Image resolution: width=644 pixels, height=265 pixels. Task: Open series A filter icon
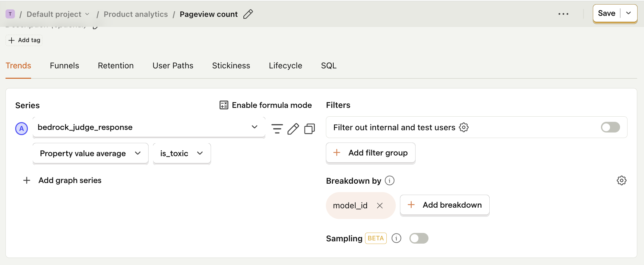(277, 129)
